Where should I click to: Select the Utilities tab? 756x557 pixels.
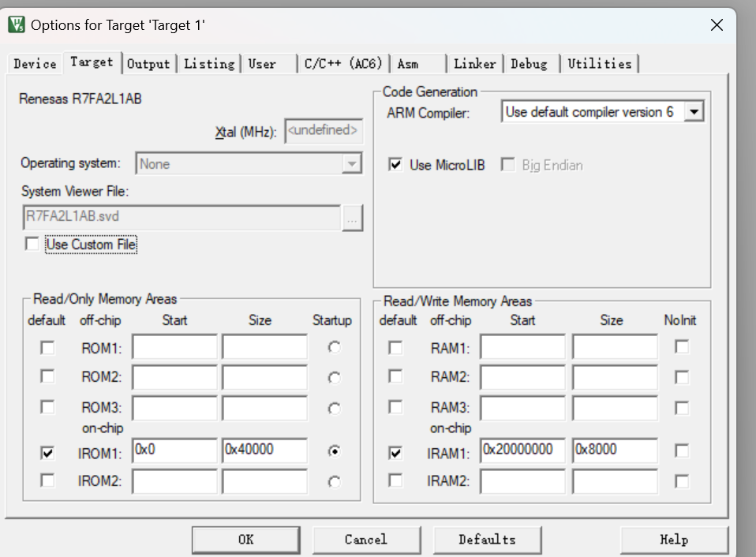pyautogui.click(x=600, y=64)
